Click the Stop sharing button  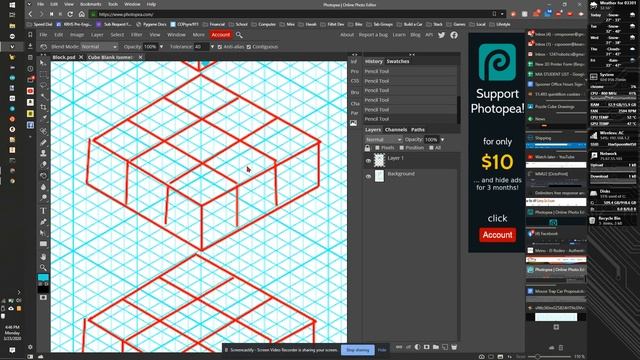pos(358,350)
